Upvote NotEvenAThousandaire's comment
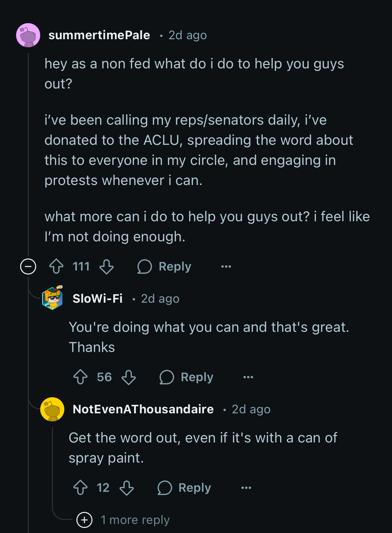The image size is (392, 533). pyautogui.click(x=80, y=488)
